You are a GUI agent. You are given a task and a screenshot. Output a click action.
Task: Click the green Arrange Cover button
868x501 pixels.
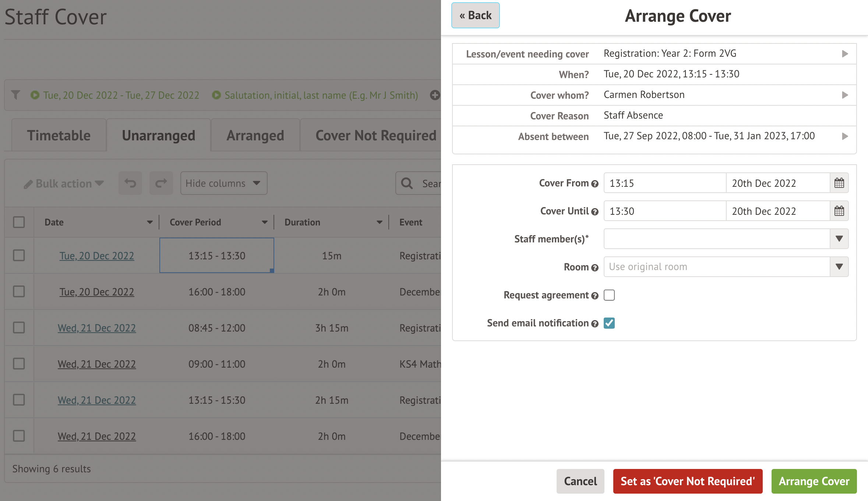tap(814, 481)
